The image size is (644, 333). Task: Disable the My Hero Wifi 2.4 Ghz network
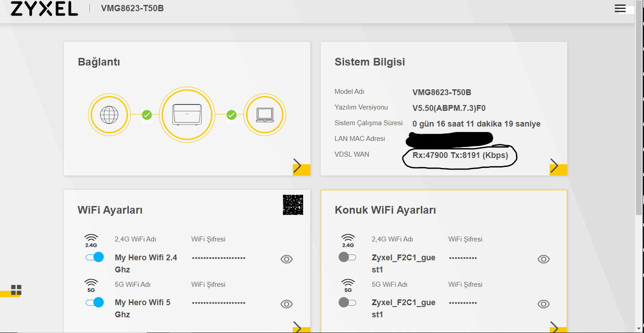pyautogui.click(x=95, y=257)
